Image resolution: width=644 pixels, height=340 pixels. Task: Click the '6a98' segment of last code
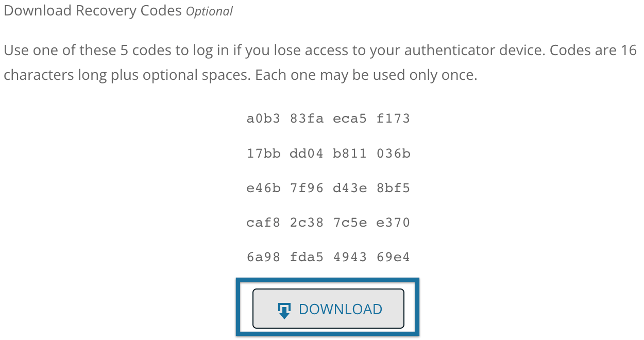(263, 257)
